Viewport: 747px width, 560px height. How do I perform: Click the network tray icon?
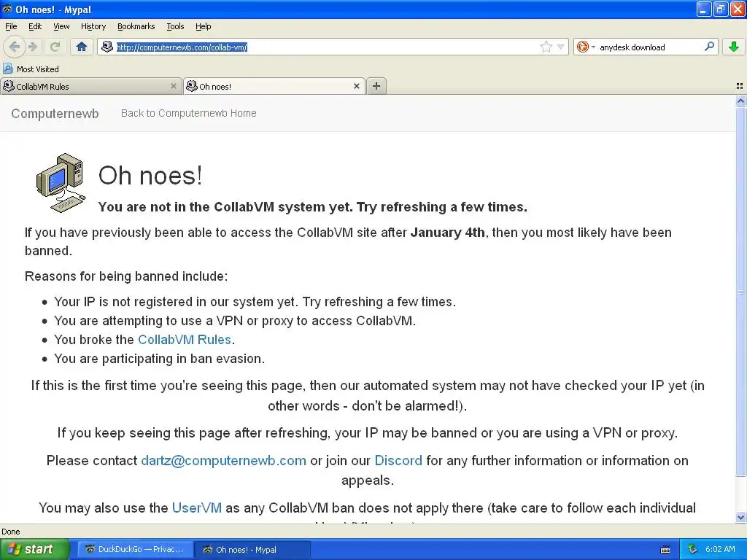[x=693, y=549]
